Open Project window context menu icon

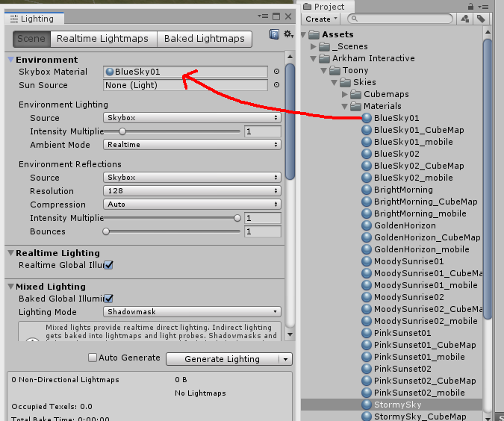(483, 7)
